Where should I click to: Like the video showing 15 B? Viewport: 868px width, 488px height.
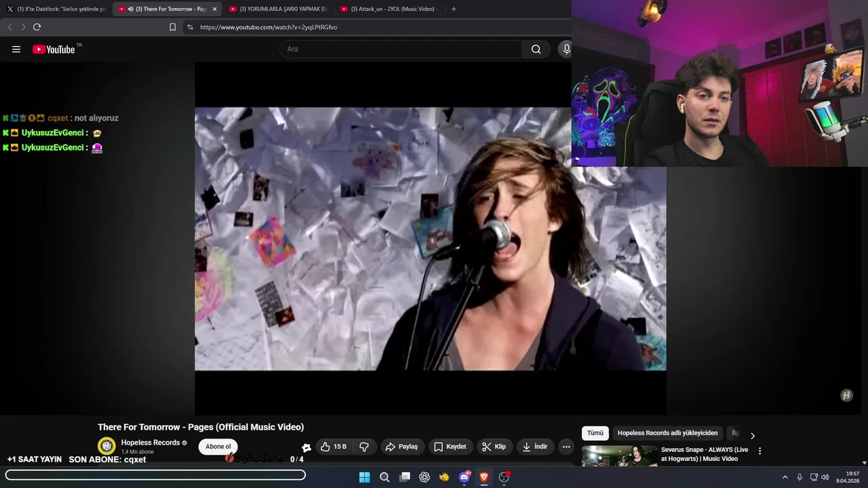(334, 447)
